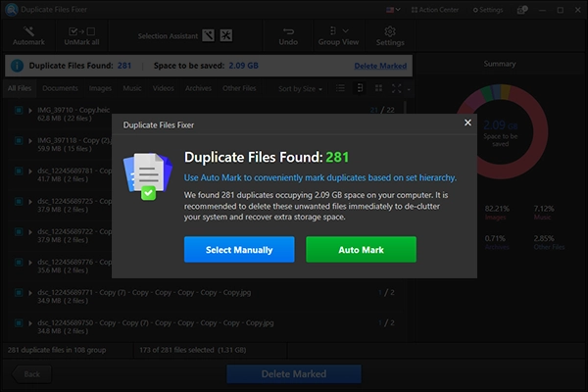Image resolution: width=588 pixels, height=392 pixels.
Task: Switch to the Videos tab
Action: [x=163, y=88]
